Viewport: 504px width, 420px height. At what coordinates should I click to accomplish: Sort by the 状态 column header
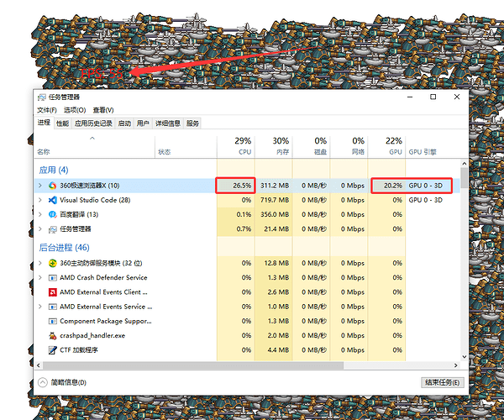186,147
